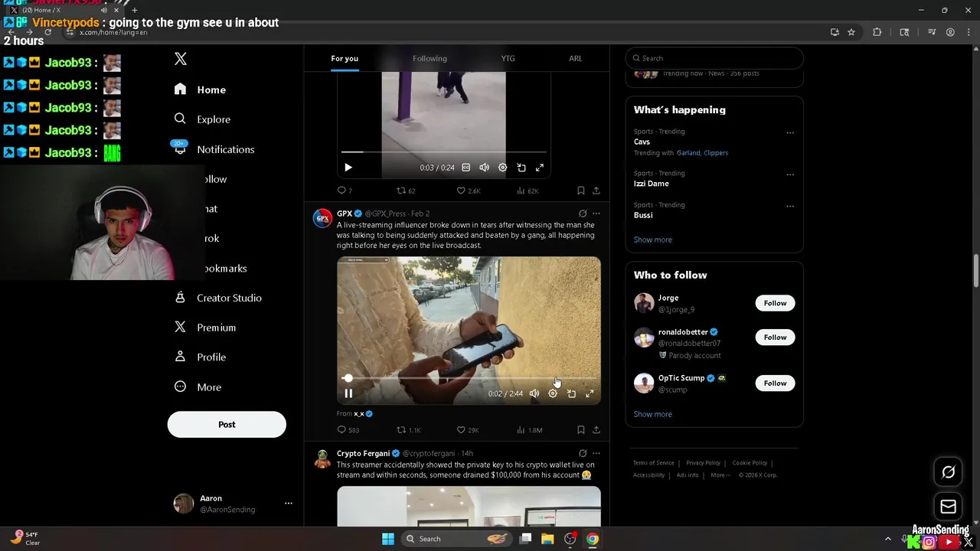This screenshot has height=551, width=980.
Task: View GPX post 1.8M analytics
Action: pyautogui.click(x=530, y=430)
